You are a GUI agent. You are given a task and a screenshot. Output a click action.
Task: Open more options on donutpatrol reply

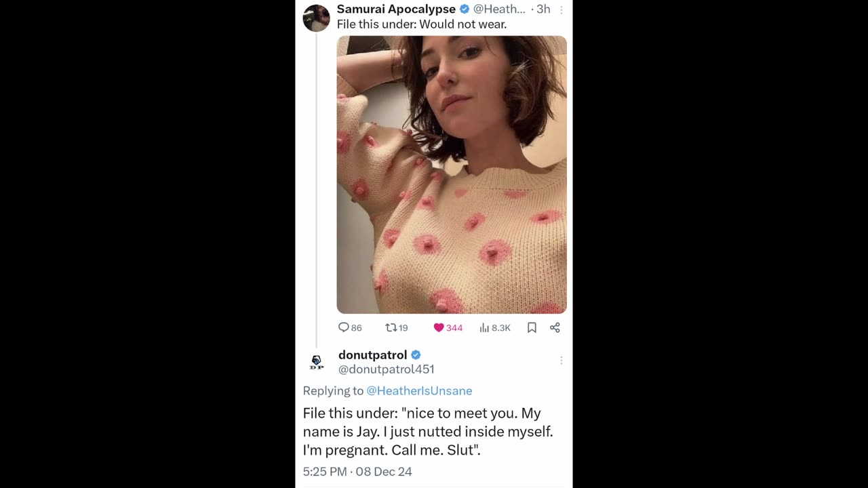pyautogui.click(x=561, y=361)
